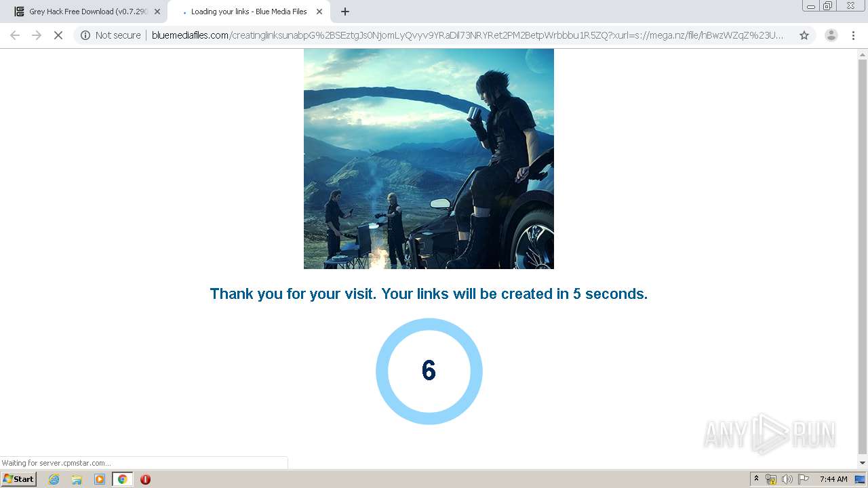Open Windows Explorer folder from taskbar

tap(77, 479)
